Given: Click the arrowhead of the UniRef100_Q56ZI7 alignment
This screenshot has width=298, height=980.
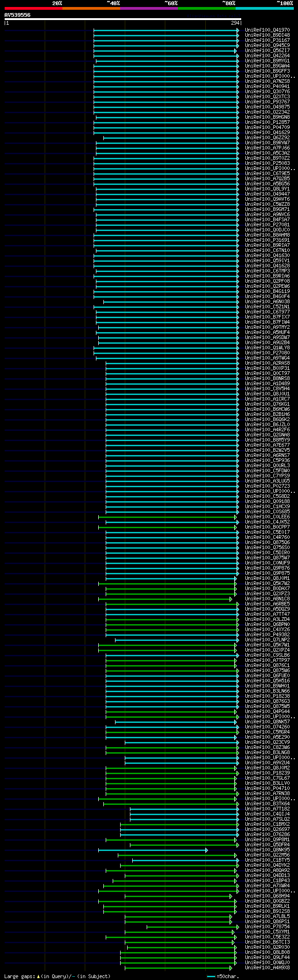Looking at the screenshot, I should (235, 51).
